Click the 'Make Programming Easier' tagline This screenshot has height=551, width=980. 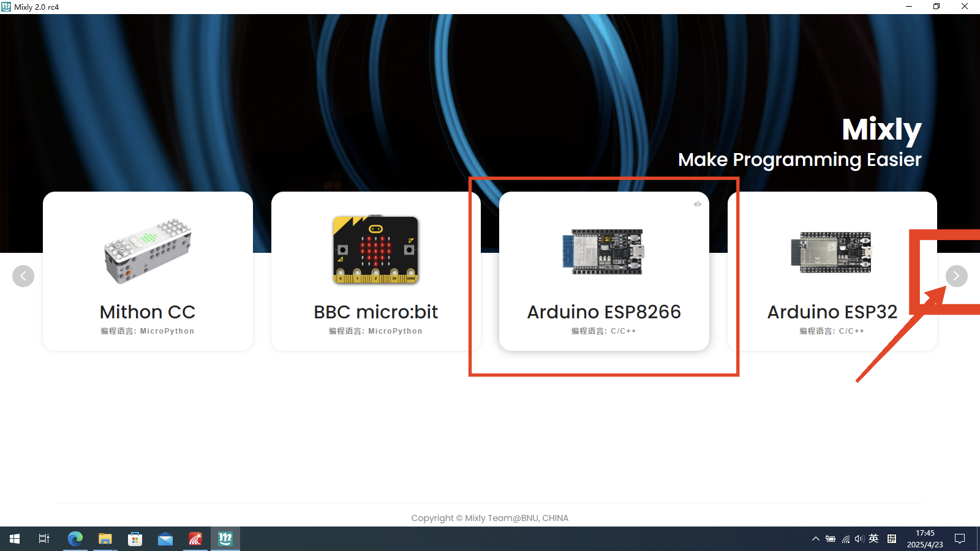[800, 160]
